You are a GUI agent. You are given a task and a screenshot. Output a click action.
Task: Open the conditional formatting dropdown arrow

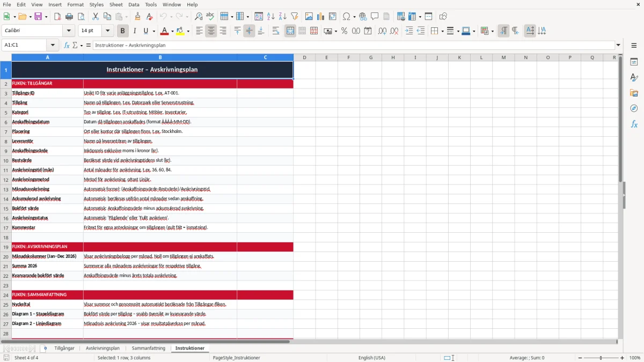point(492,31)
